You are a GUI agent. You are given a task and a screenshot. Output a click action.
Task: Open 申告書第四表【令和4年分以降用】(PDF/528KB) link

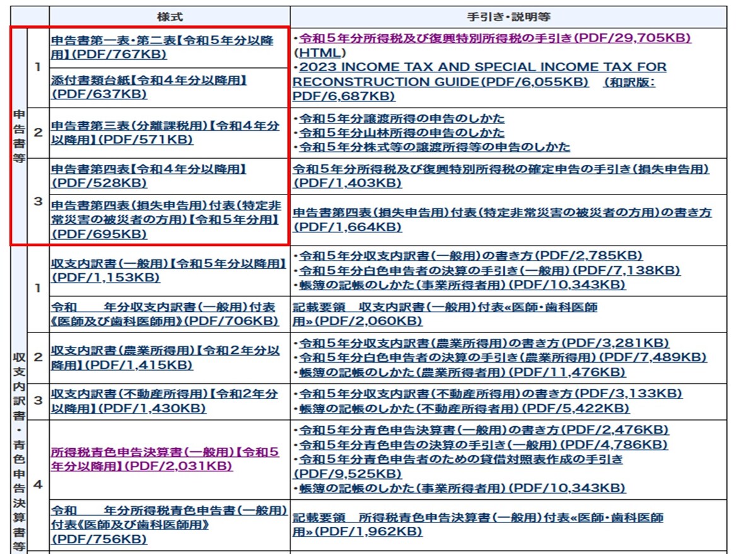point(149,176)
